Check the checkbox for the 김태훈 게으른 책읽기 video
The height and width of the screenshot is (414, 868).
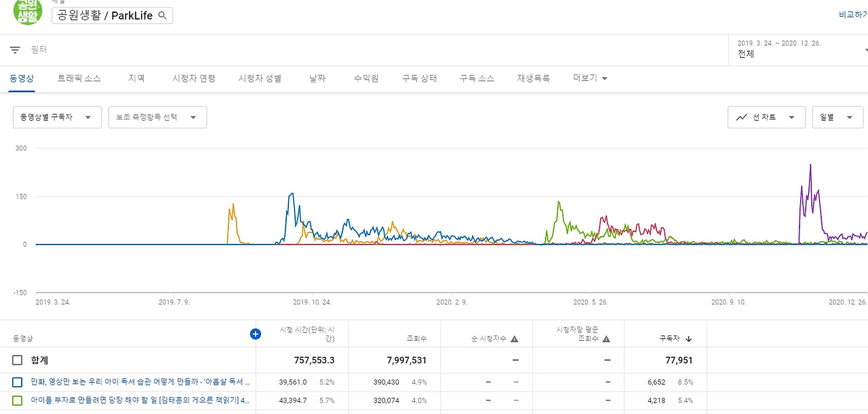[18, 400]
